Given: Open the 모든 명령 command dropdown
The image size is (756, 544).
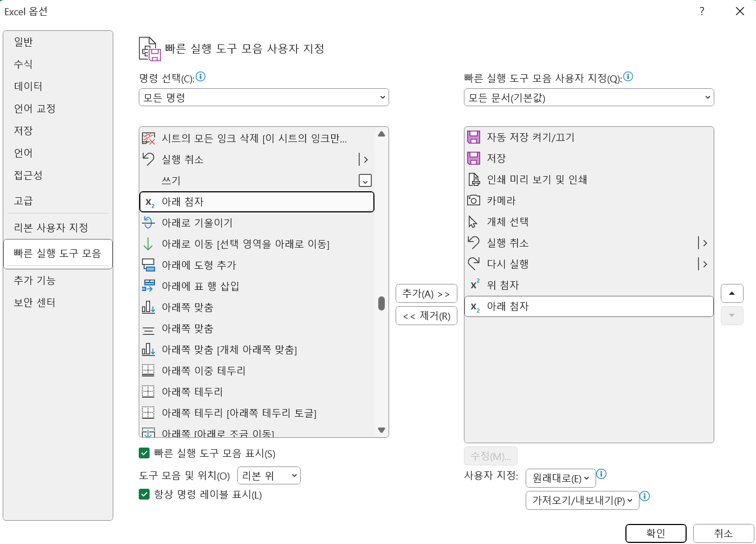Looking at the screenshot, I should [x=264, y=98].
